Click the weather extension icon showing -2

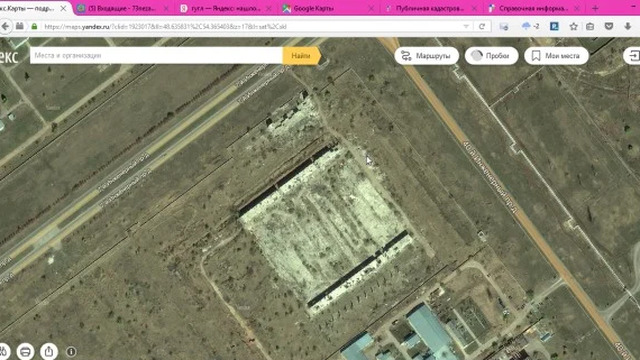[530, 27]
